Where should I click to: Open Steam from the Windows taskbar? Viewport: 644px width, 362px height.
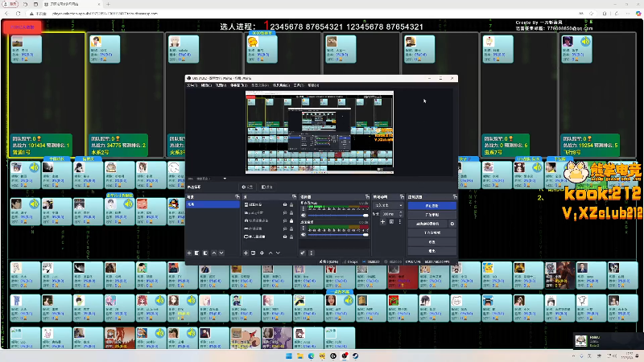pyautogui.click(x=355, y=356)
